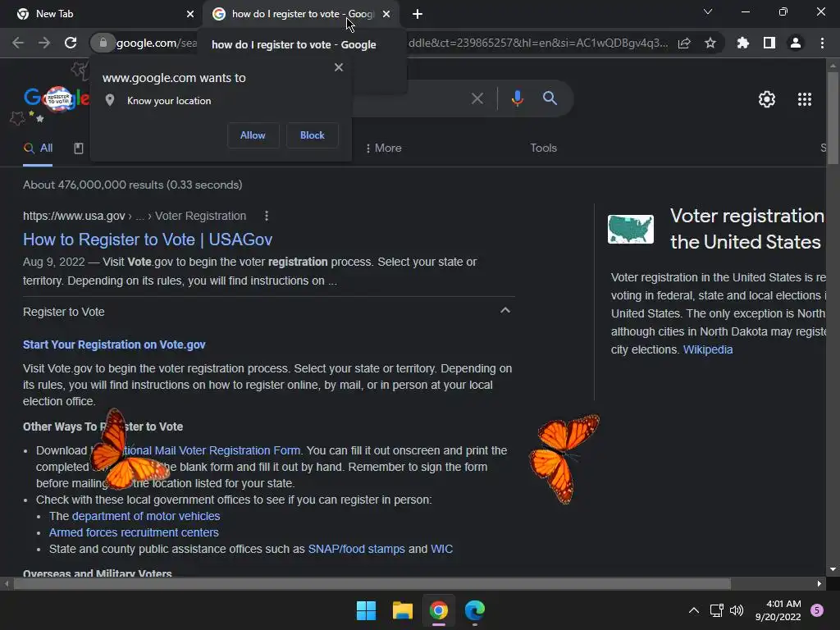Share this page icon in address bar
The width and height of the screenshot is (840, 630).
coord(684,43)
